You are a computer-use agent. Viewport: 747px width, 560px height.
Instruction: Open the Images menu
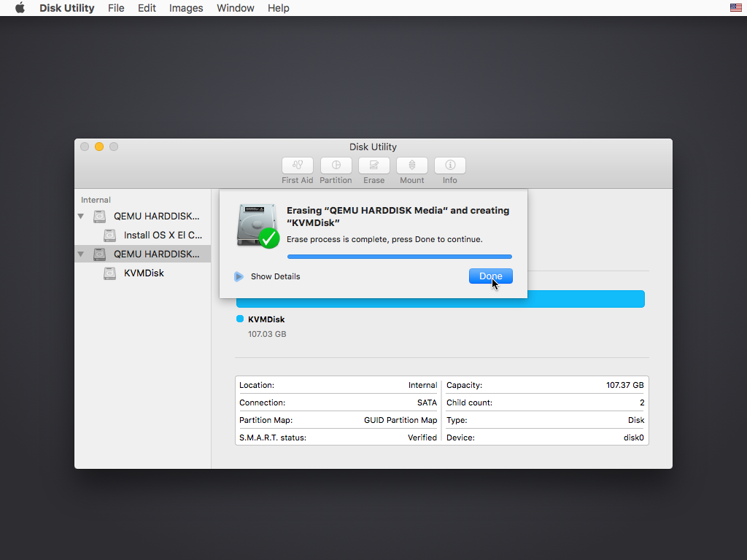pyautogui.click(x=185, y=8)
